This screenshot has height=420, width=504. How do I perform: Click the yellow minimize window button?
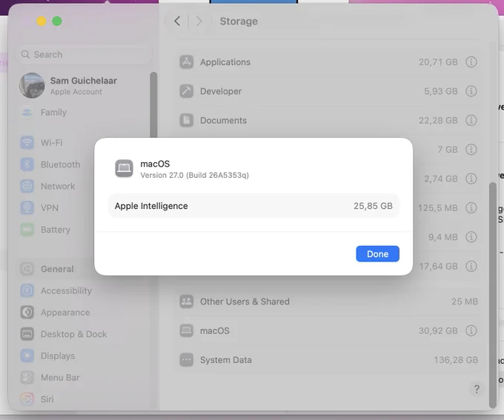[42, 21]
